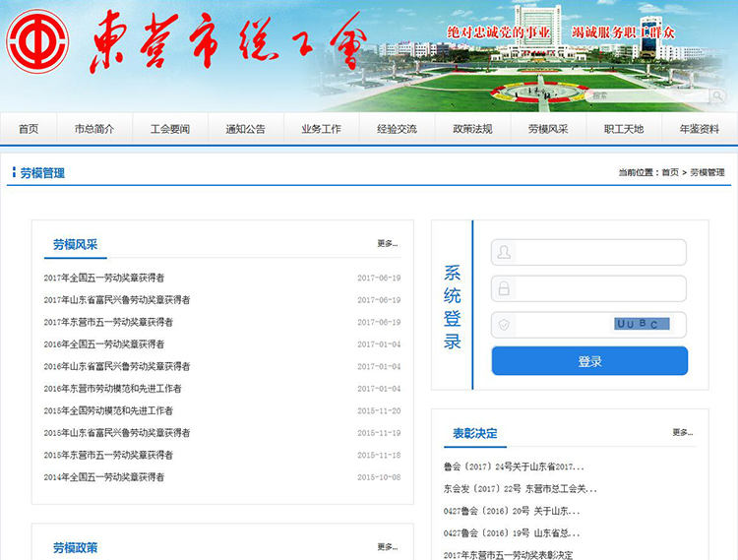Screen dimensions: 738x560
Task: Click the 首页 breadcrumb link
Action: pos(670,172)
